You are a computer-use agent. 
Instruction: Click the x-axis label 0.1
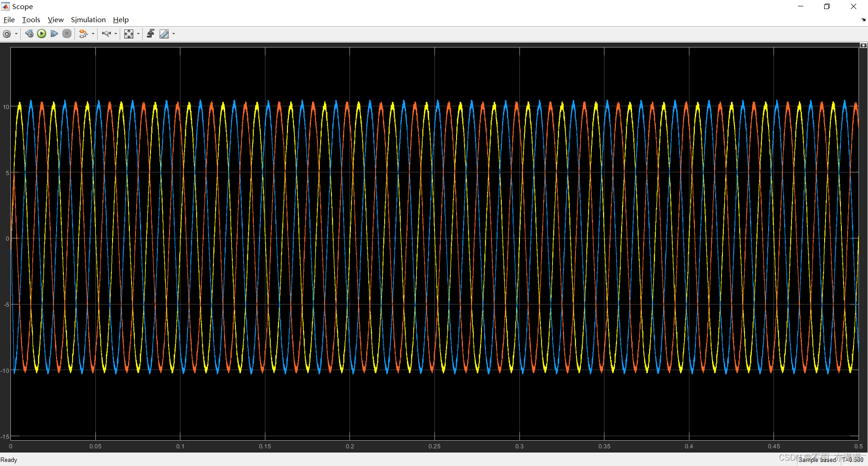(180, 446)
